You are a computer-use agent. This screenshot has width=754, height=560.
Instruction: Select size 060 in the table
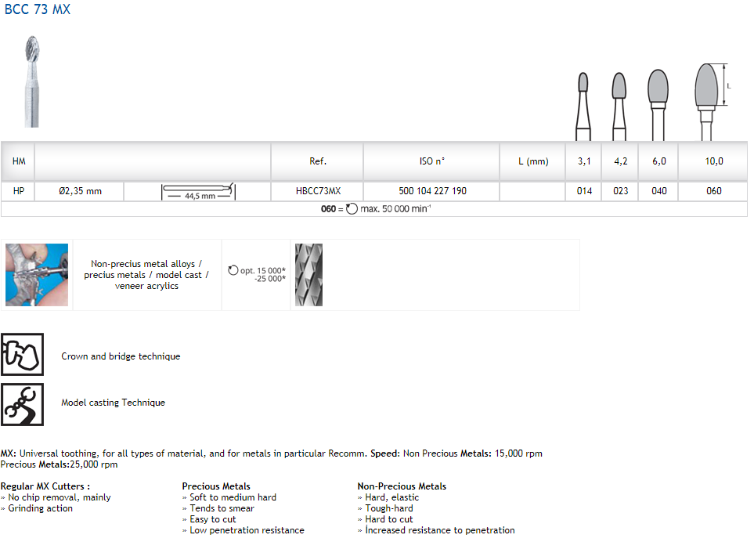coord(713,191)
